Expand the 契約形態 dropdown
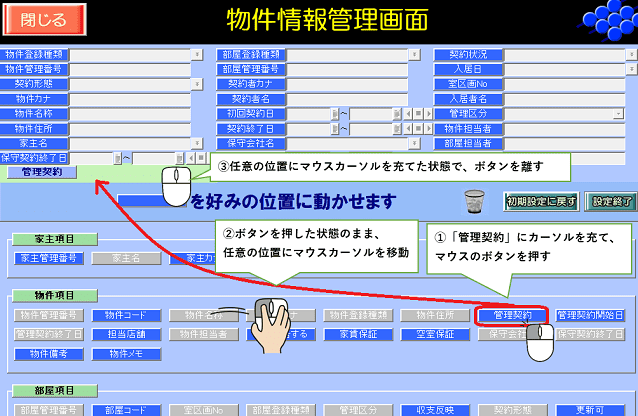The height and width of the screenshot is (416, 638). pyautogui.click(x=195, y=85)
